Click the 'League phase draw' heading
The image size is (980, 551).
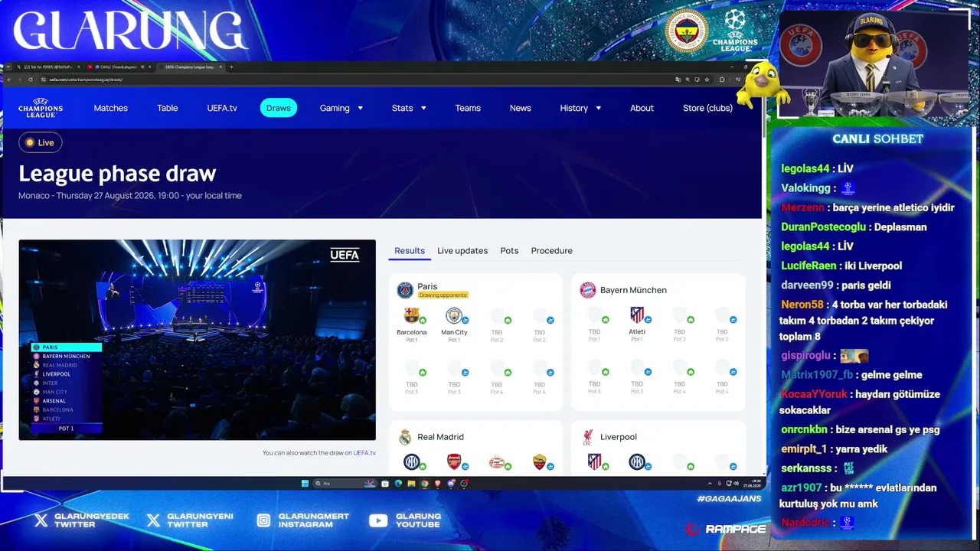click(117, 174)
